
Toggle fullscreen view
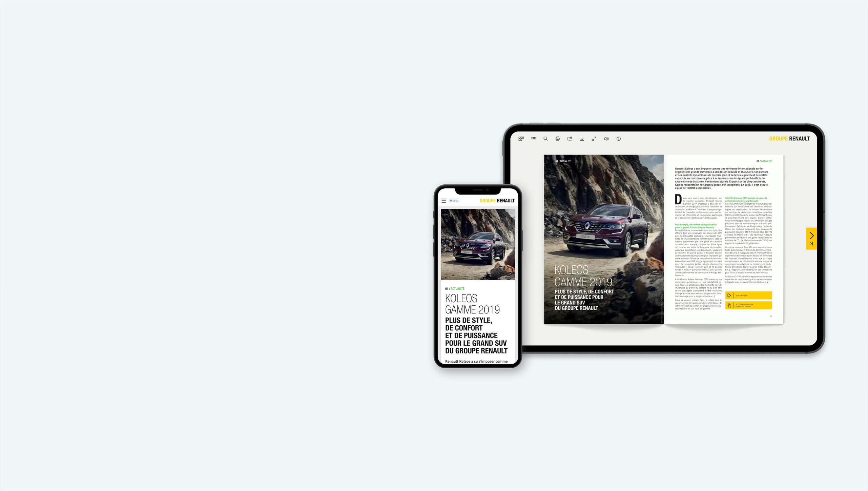[594, 138]
